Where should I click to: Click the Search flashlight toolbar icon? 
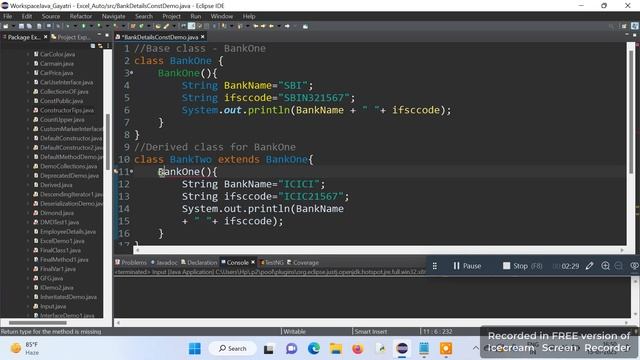pyautogui.click(x=166, y=26)
